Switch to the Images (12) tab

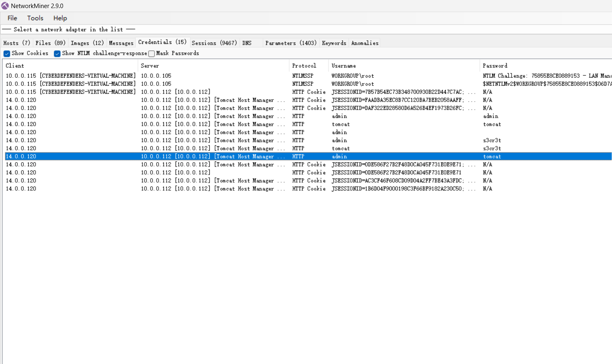click(x=87, y=43)
